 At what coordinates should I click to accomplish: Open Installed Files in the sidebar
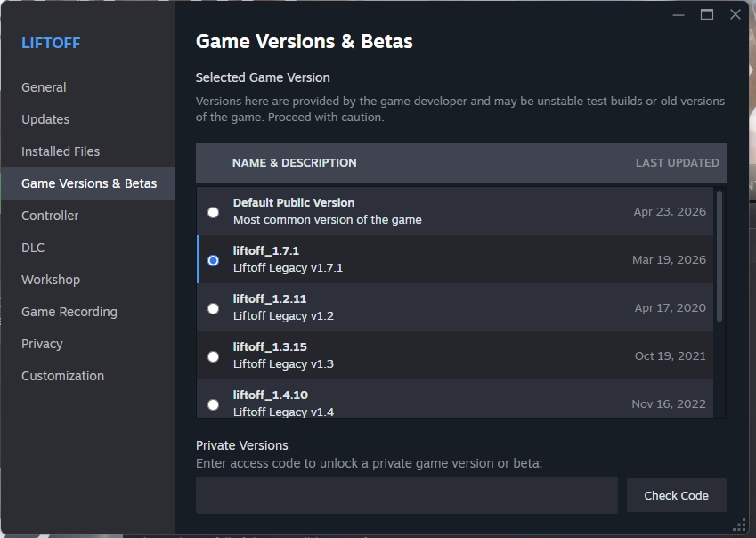coord(61,151)
